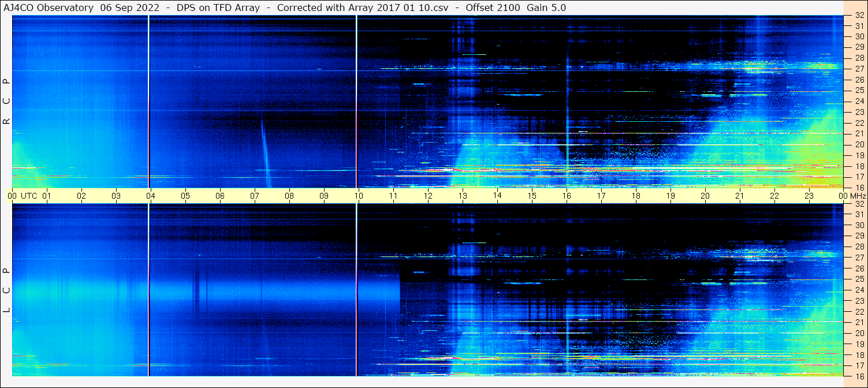Click the 07 hour tick on the UTC axis
The height and width of the screenshot is (388, 868).
[254, 196]
